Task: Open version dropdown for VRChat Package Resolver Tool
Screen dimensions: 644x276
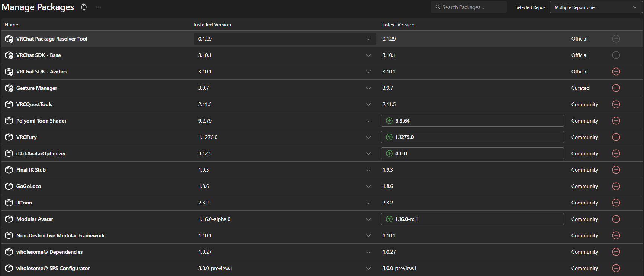Action: 285,39
